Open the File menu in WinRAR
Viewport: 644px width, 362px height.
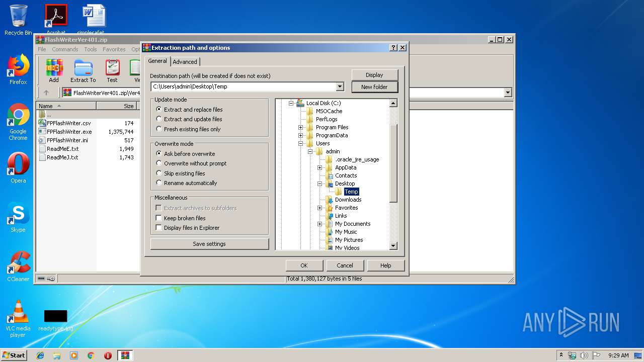click(x=42, y=49)
